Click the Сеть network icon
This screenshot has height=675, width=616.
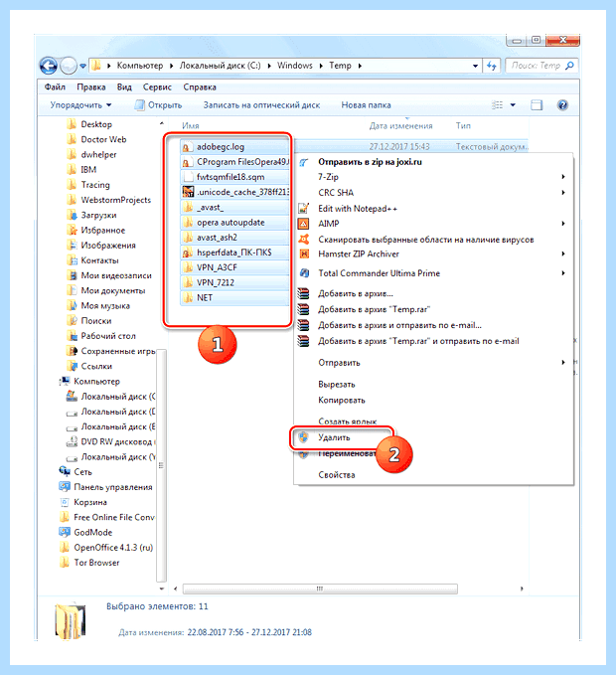tap(65, 472)
